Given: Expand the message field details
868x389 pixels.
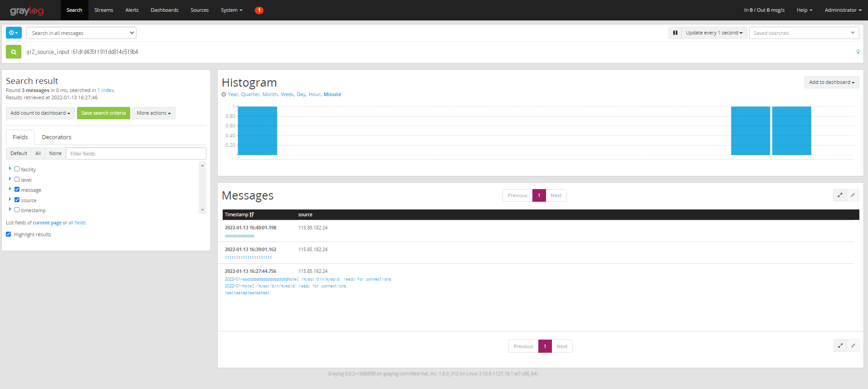Looking at the screenshot, I should 10,189.
